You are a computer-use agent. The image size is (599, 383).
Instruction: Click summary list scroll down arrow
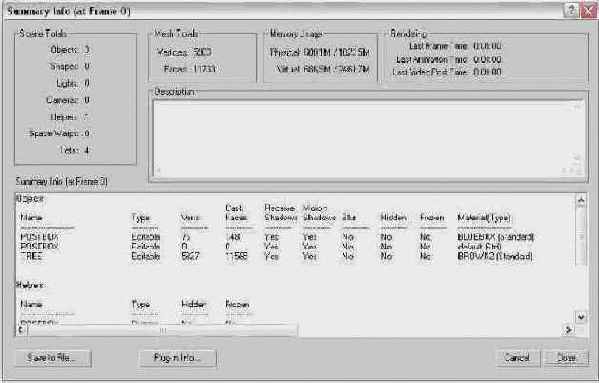click(581, 317)
